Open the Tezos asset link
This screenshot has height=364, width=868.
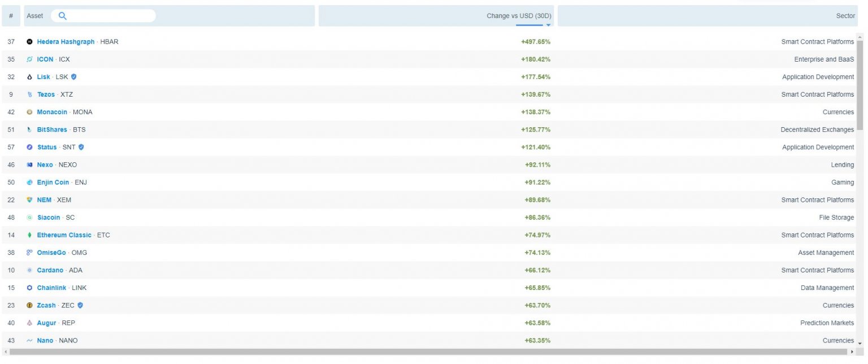(x=46, y=94)
